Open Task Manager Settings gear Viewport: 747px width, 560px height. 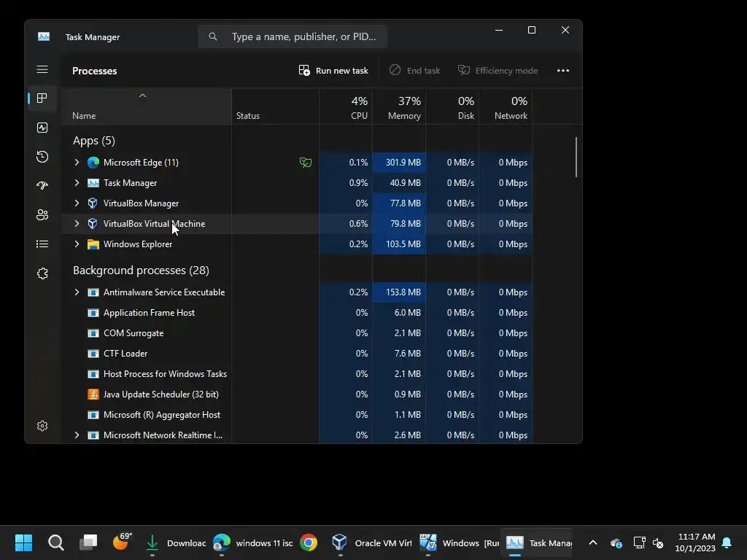coord(42,426)
